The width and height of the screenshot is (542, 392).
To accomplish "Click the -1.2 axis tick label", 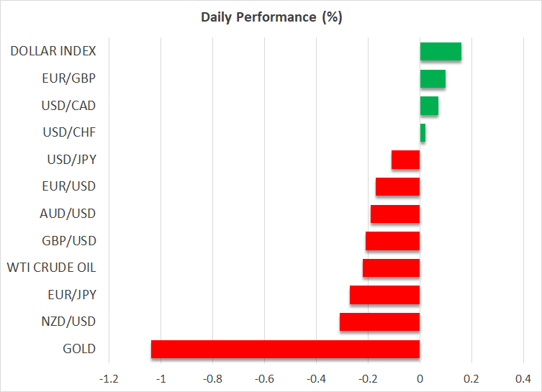I will (x=109, y=378).
